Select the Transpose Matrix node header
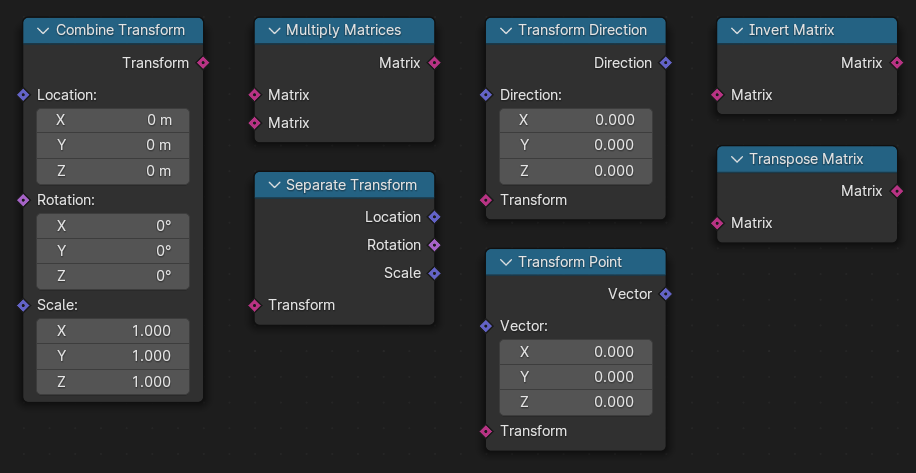The image size is (916, 473). pos(807,159)
